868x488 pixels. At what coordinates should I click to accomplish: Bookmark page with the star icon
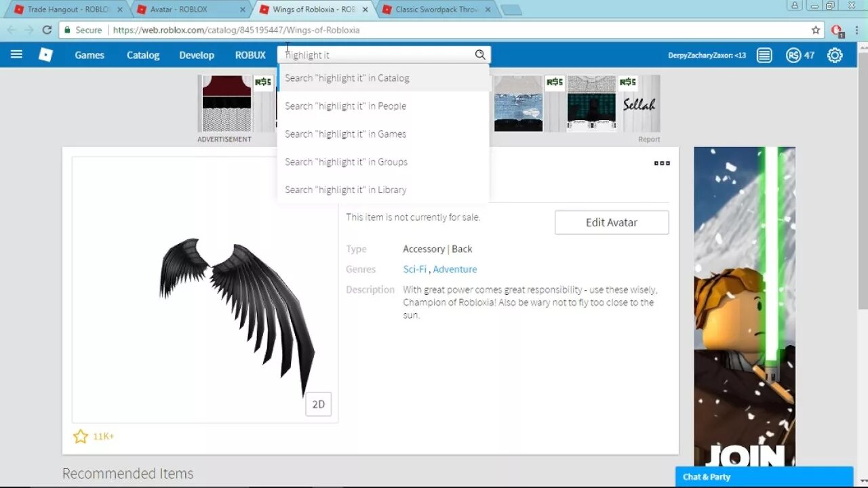point(816,30)
